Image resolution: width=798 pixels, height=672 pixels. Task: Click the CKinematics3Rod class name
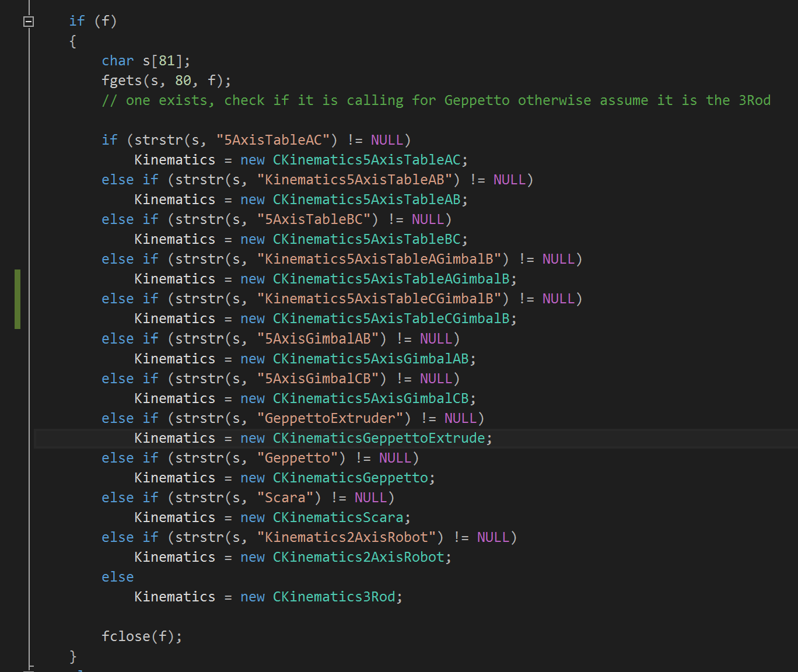pos(334,597)
